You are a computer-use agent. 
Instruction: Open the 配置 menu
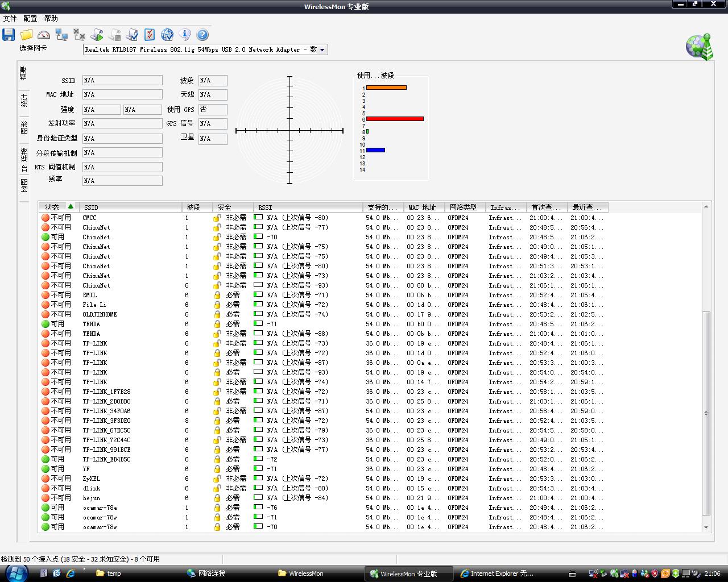coord(30,19)
